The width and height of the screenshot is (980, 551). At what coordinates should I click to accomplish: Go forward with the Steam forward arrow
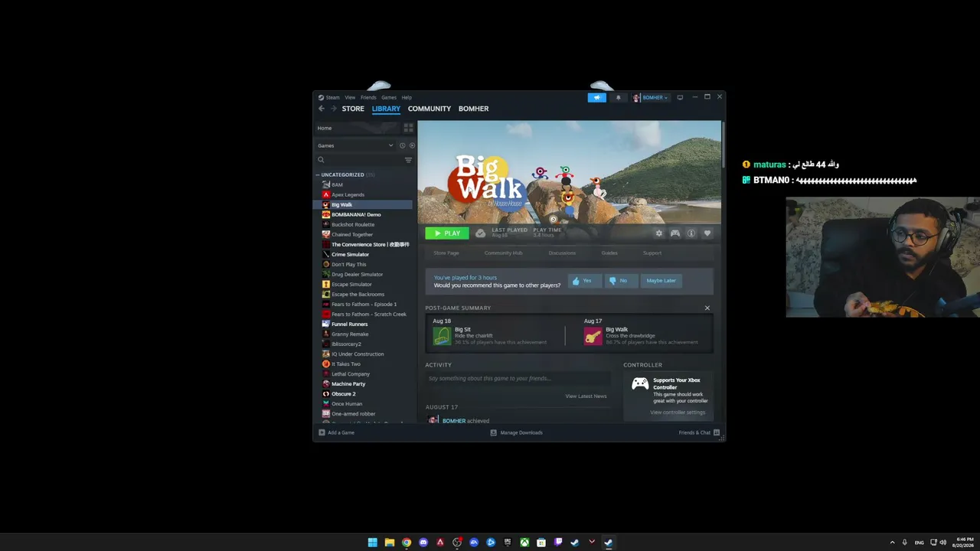[x=333, y=109]
